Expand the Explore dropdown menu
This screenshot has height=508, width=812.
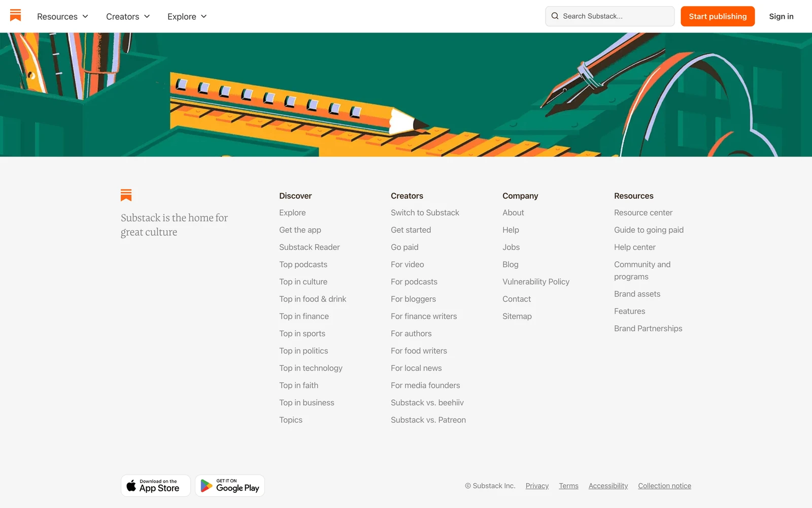(187, 16)
